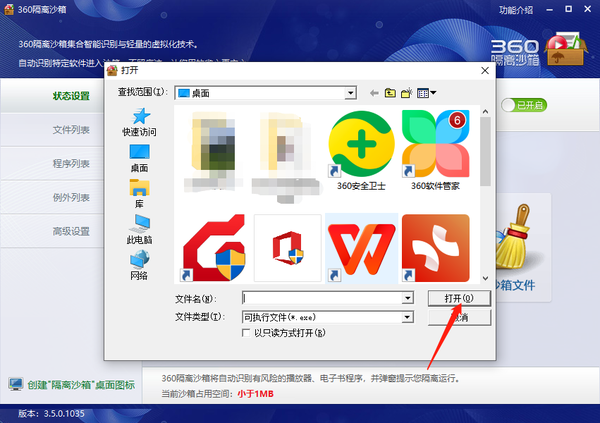Select the orange Xmind-style shortcut icon
Viewport: 600px width, 423px height.
(435, 248)
